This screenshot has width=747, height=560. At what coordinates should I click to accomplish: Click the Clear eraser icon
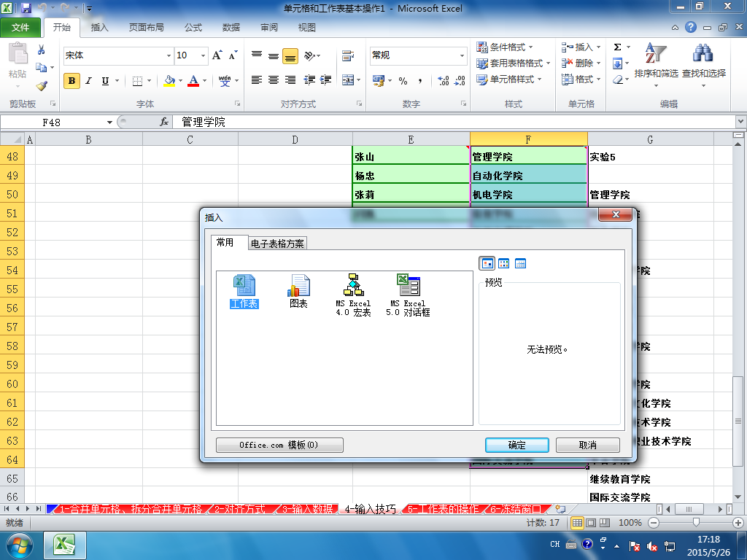pyautogui.click(x=618, y=79)
